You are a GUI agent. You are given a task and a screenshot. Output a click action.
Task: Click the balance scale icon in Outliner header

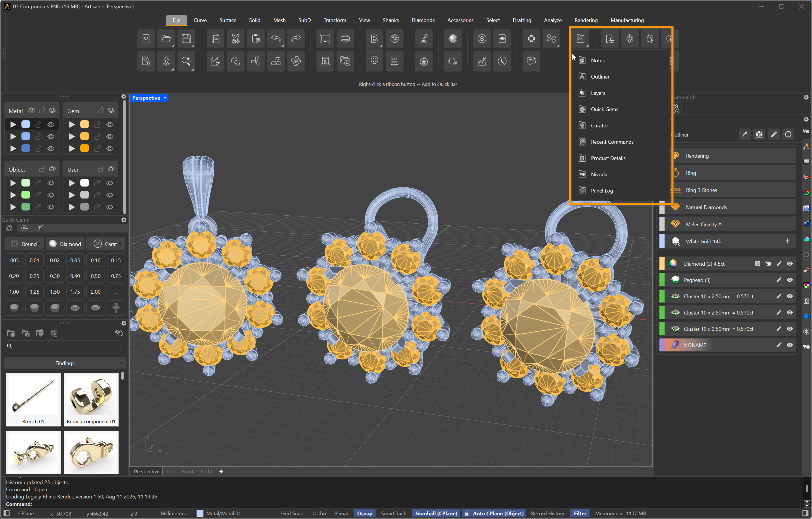click(x=759, y=135)
